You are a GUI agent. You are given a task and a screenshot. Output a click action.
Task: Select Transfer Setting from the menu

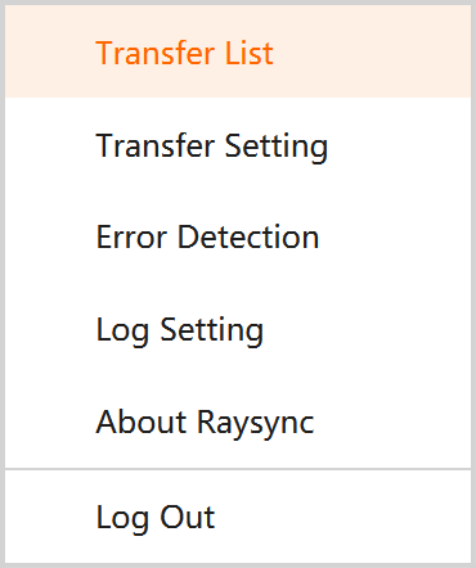pos(238,146)
